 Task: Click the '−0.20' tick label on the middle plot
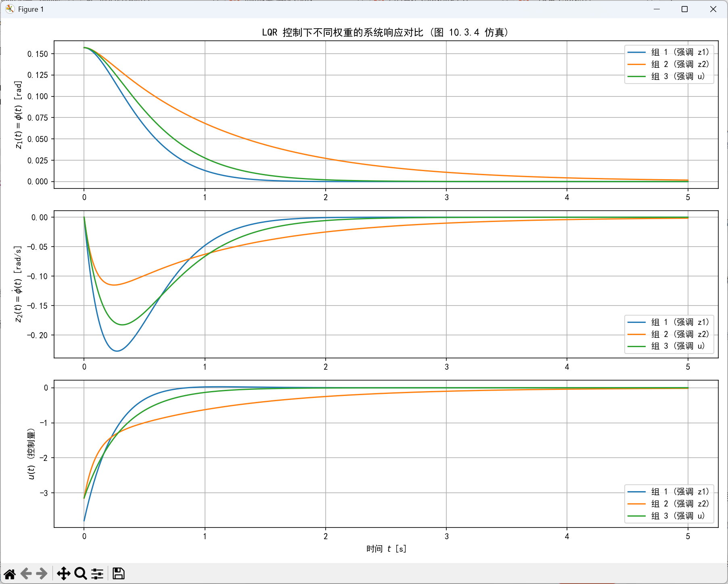pos(37,335)
